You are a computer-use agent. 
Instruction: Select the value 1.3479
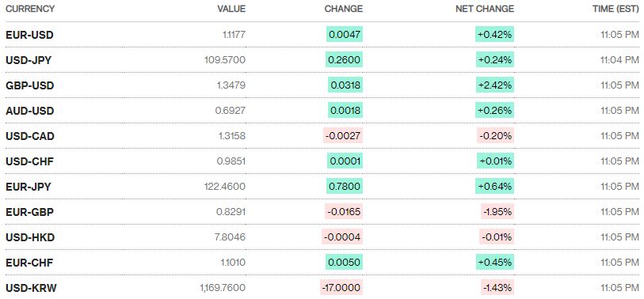(231, 85)
